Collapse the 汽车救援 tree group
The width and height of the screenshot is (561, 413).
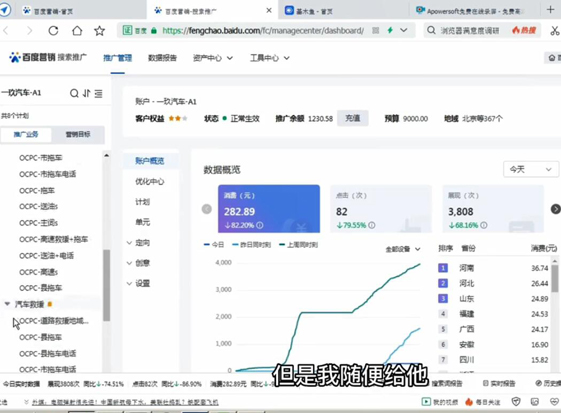[x=7, y=304]
